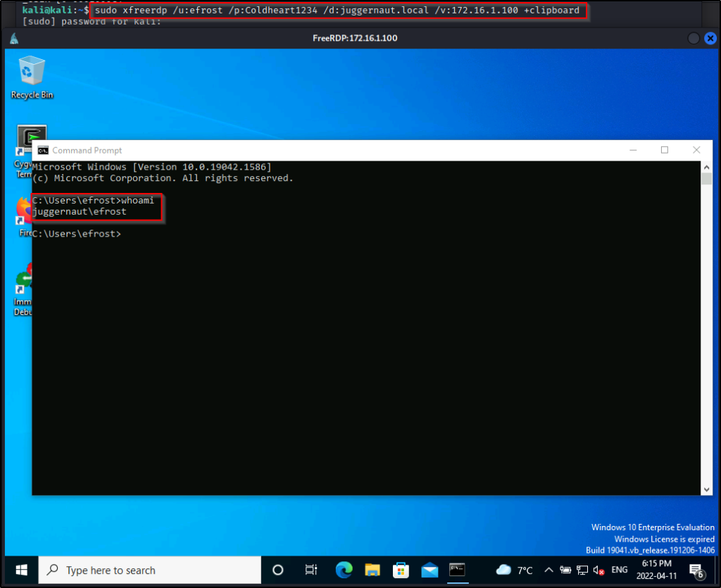Open the Mail app in taskbar
This screenshot has width=721, height=588.
[x=430, y=570]
